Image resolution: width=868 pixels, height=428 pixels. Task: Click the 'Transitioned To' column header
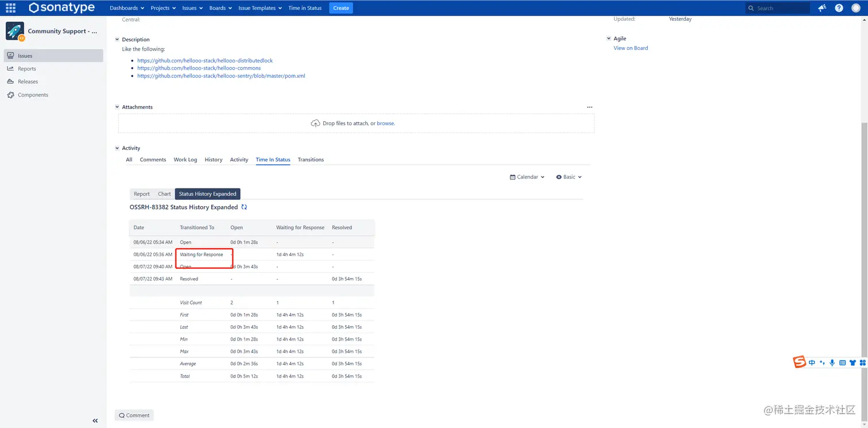[x=197, y=228]
